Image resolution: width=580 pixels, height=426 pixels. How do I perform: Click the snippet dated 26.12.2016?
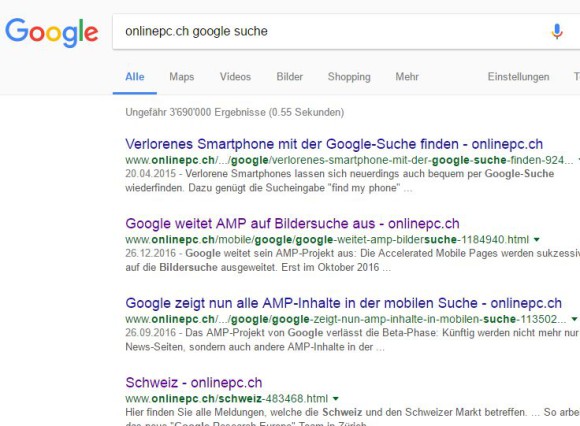(x=353, y=260)
